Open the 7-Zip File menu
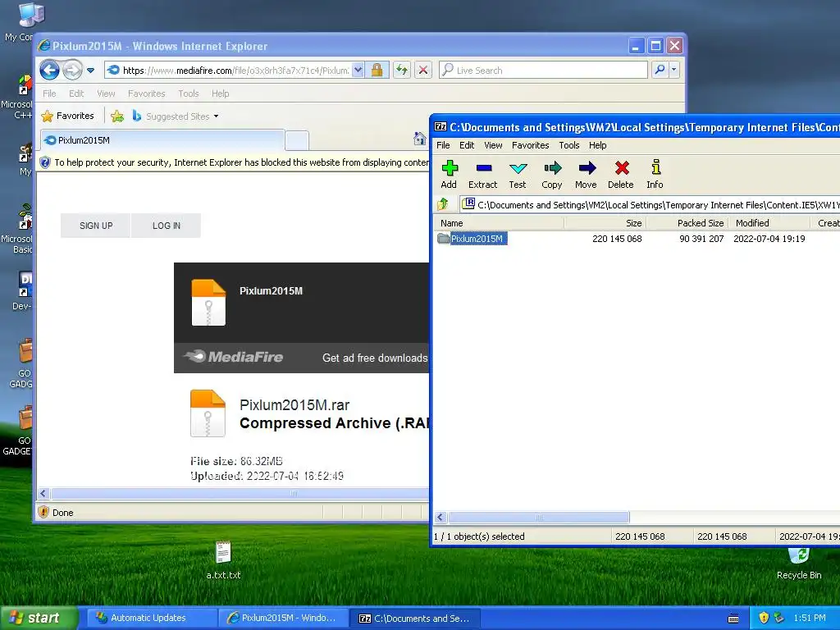The image size is (840, 630). point(443,145)
